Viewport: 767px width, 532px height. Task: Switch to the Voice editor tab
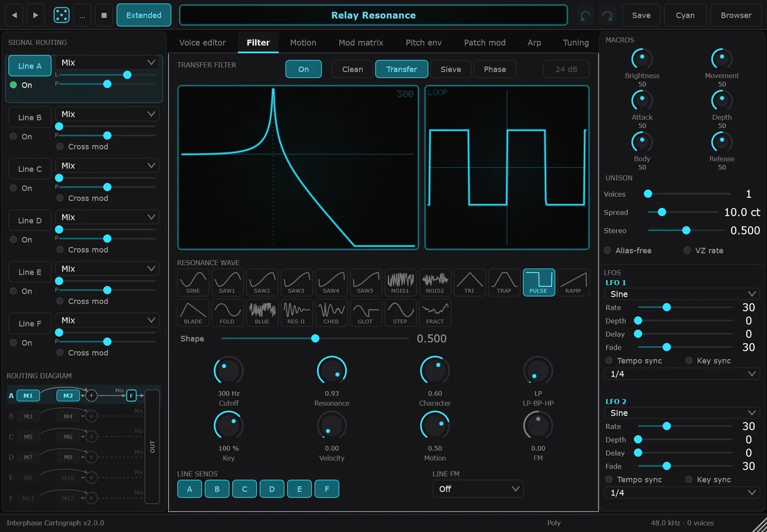[x=202, y=42]
